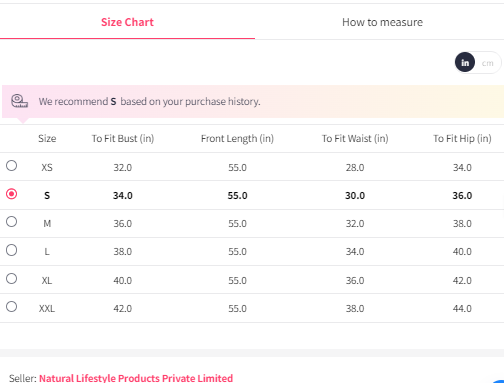Viewport: 504px width, 383px height.
Task: Click bust value 42.0 in XXL row
Action: [123, 308]
